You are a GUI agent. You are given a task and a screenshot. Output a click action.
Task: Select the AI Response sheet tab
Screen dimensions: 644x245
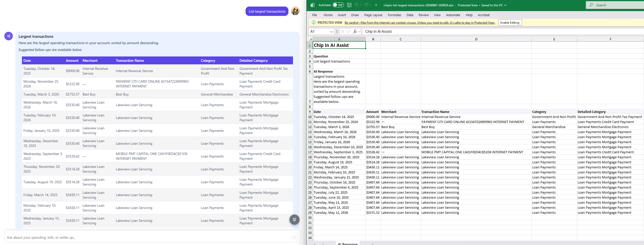point(347,243)
